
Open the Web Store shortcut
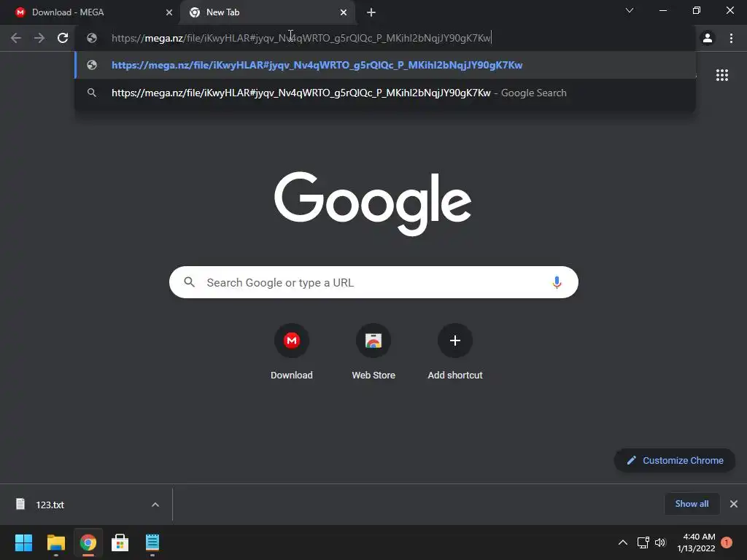373,351
